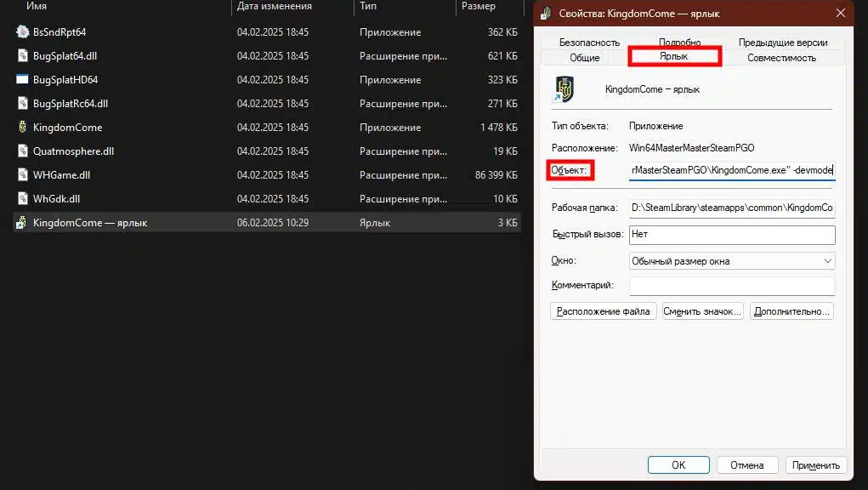Screen dimensions: 868x490
Task: Open the Подробно tab
Action: tap(679, 42)
